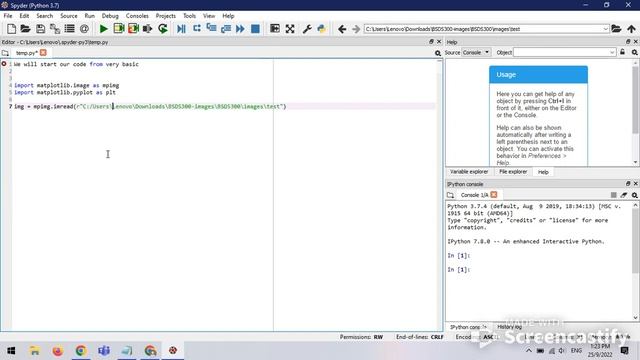Click the Help pane vertical scrollbar
The height and width of the screenshot is (360, 640).
click(635, 100)
